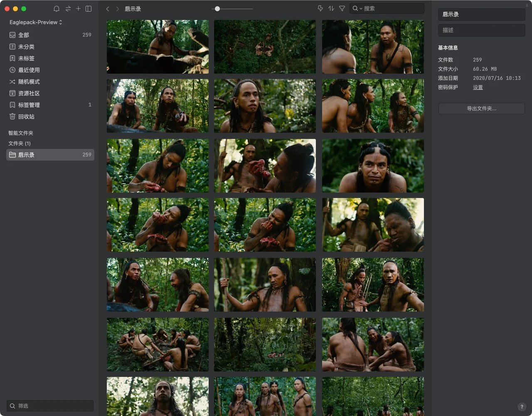Go back with the left chevron
This screenshot has height=416, width=532.
108,9
